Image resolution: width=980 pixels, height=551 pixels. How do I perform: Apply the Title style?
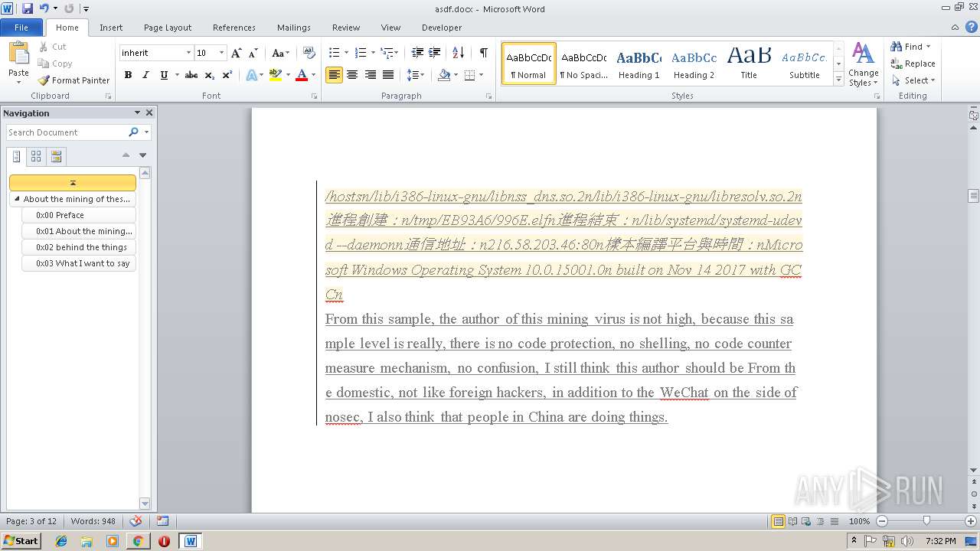click(749, 64)
